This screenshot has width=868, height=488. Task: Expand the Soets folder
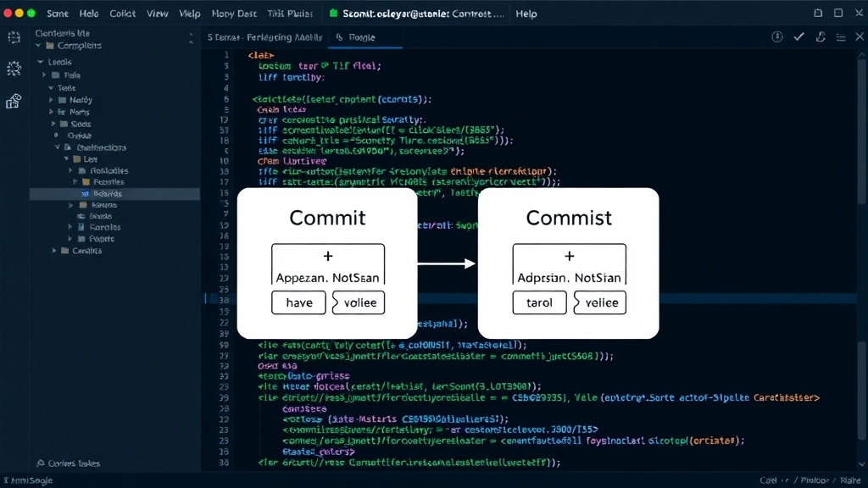[x=53, y=124]
